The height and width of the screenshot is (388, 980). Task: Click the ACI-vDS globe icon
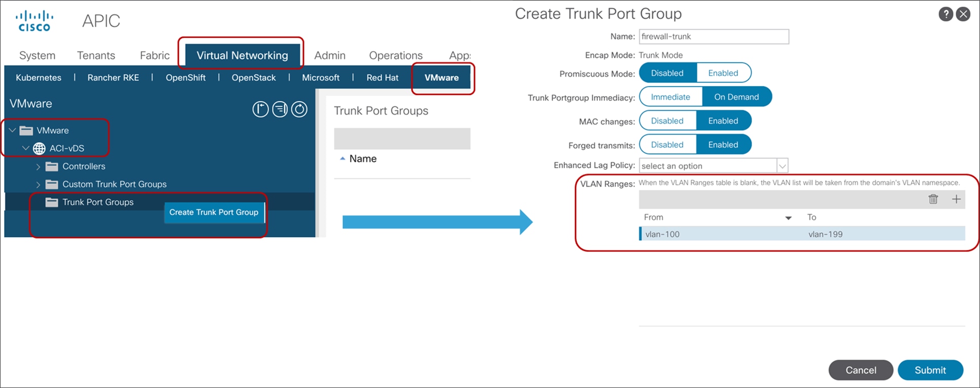pos(39,148)
